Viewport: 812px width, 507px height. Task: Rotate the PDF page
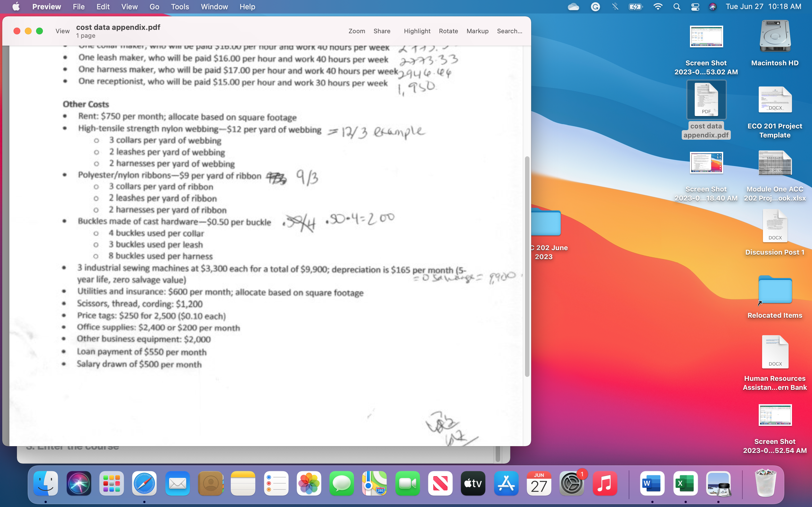click(x=449, y=31)
